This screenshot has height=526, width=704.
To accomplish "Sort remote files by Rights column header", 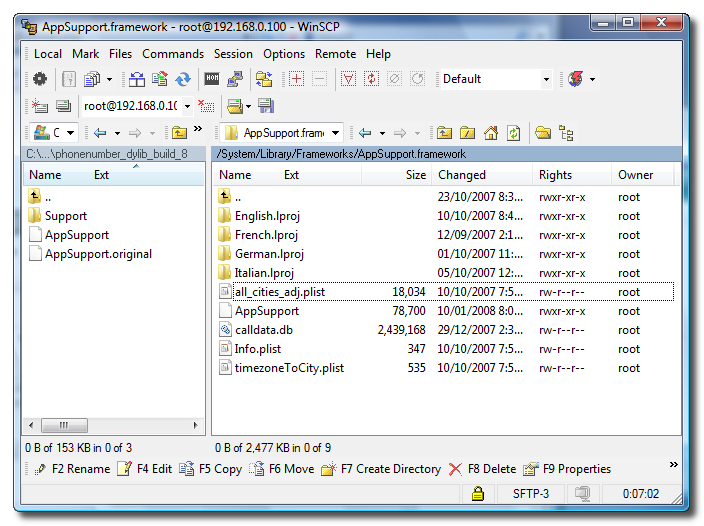I will pyautogui.click(x=572, y=175).
